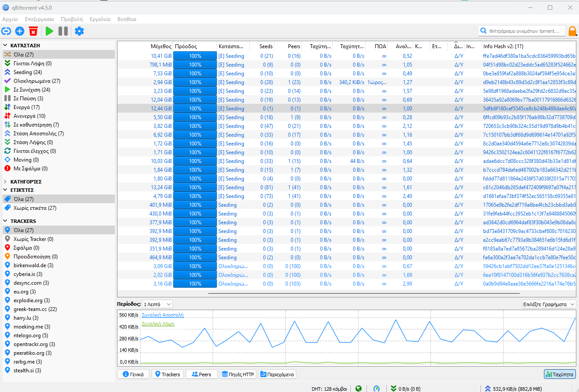Toggle alternative speed limits speedometer icon
579x392 pixels.
click(x=377, y=388)
